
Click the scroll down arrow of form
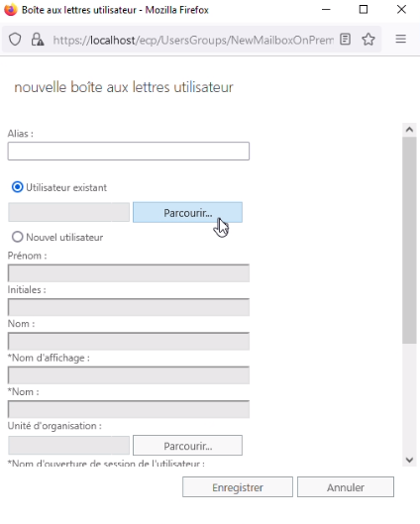click(409, 460)
